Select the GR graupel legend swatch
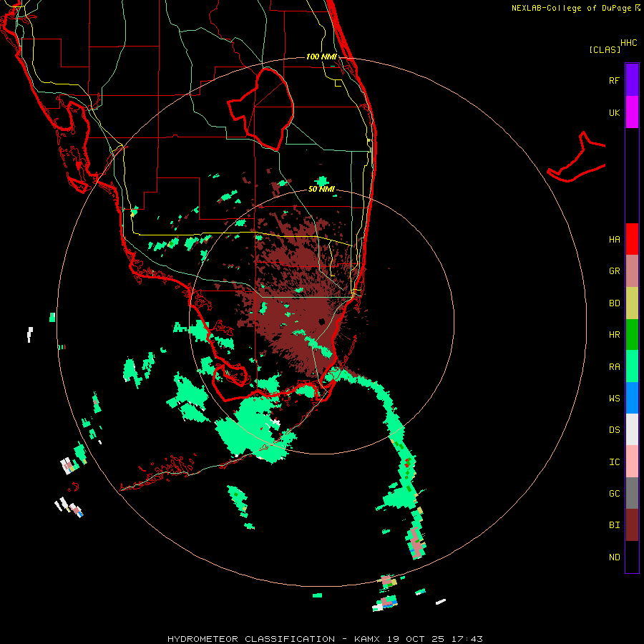This screenshot has width=644, height=644. coord(632,271)
